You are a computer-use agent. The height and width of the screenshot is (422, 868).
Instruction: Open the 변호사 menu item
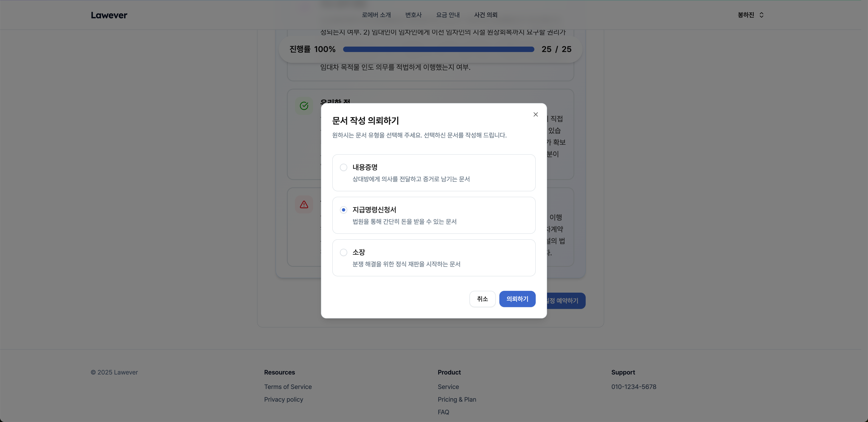pyautogui.click(x=413, y=15)
